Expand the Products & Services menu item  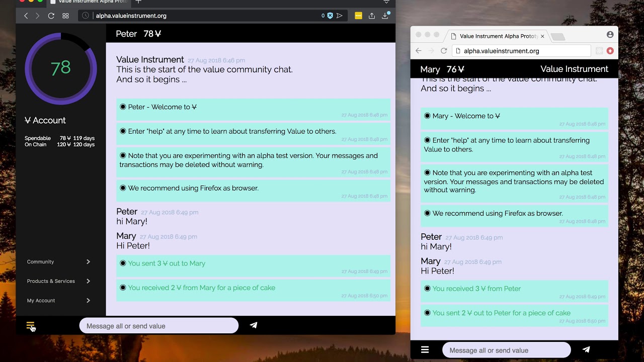click(58, 281)
